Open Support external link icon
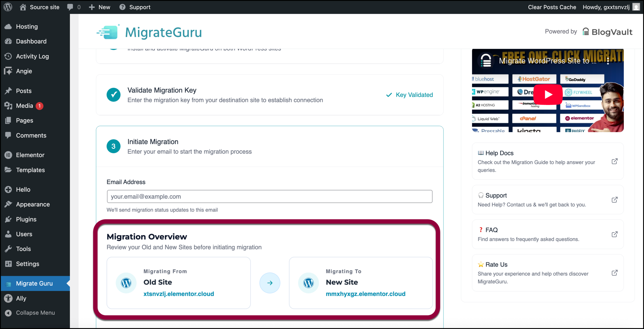644x329 pixels. [614, 200]
